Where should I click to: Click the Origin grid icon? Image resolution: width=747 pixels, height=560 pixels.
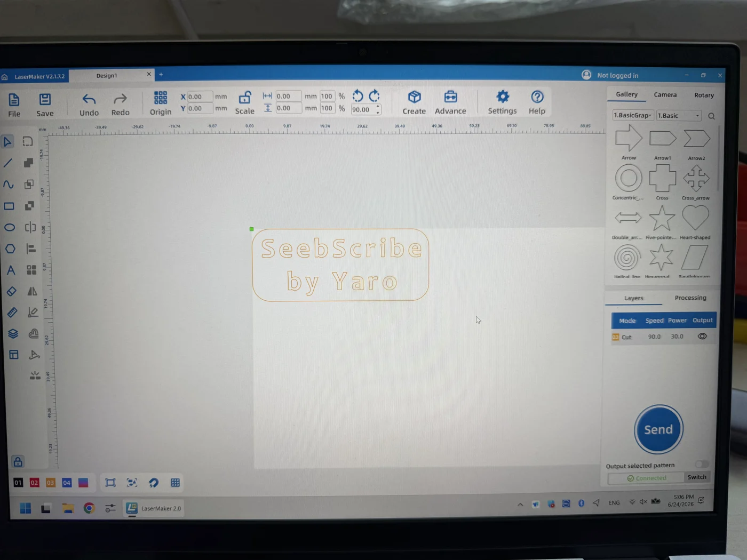(161, 103)
